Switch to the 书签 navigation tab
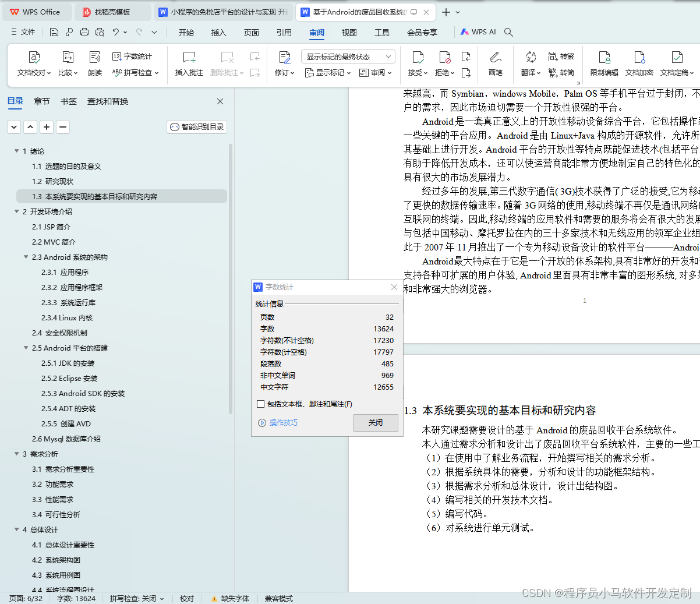Screen dimensions: 700x604 (x=69, y=101)
